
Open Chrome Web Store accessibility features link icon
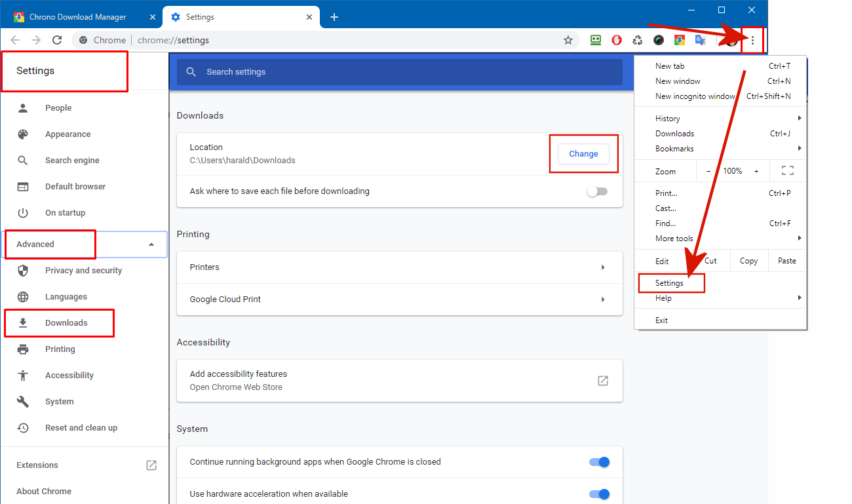(x=603, y=381)
